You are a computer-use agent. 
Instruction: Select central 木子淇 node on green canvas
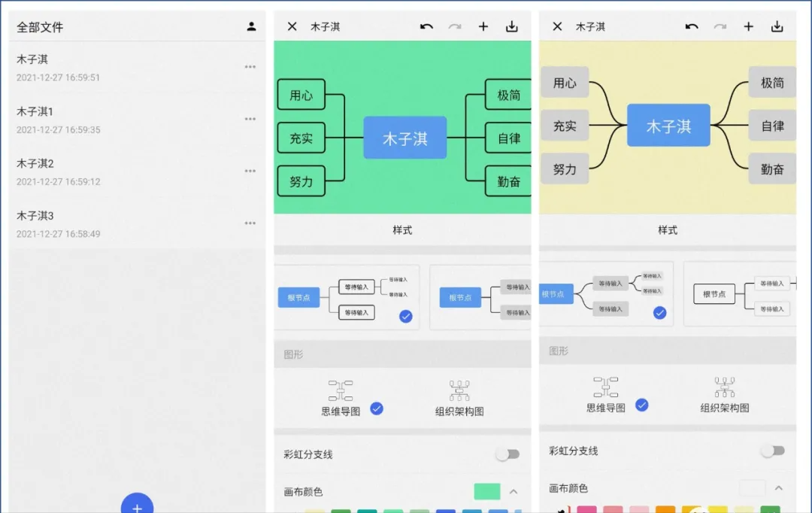pos(405,138)
